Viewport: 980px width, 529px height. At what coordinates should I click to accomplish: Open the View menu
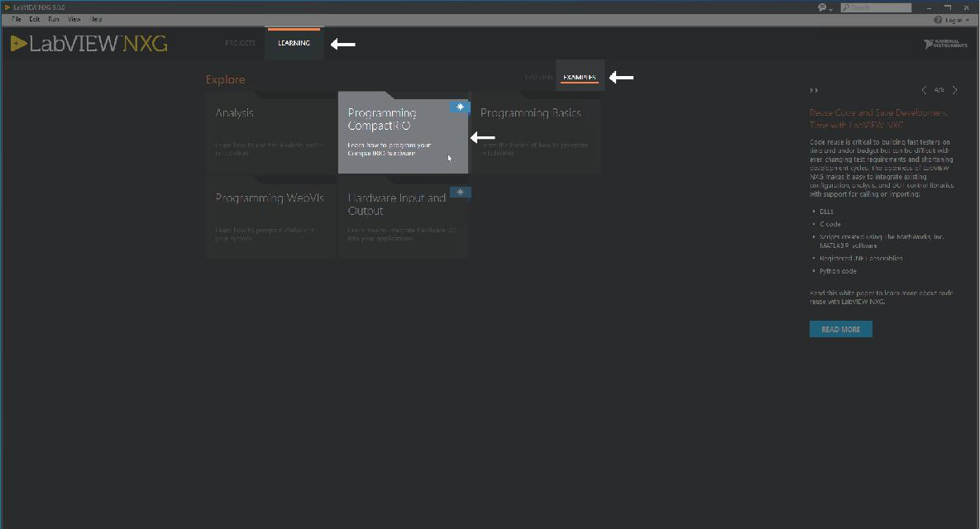click(74, 19)
